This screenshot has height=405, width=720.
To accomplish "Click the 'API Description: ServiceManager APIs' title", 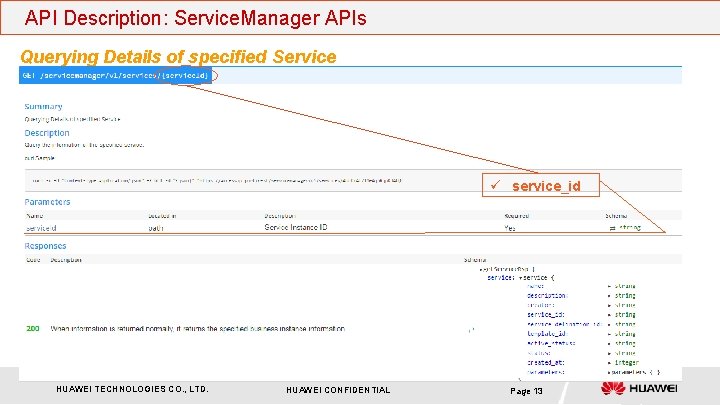I will pyautogui.click(x=195, y=18).
